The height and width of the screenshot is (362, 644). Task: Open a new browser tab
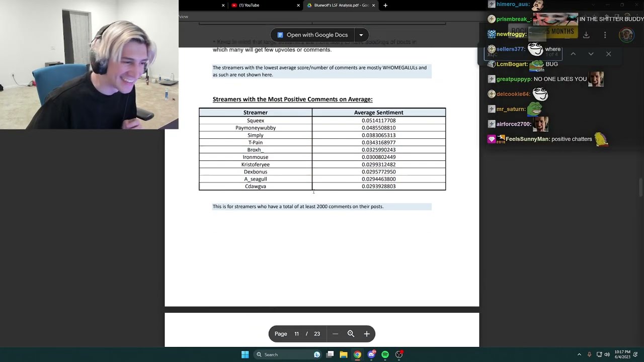tap(385, 5)
